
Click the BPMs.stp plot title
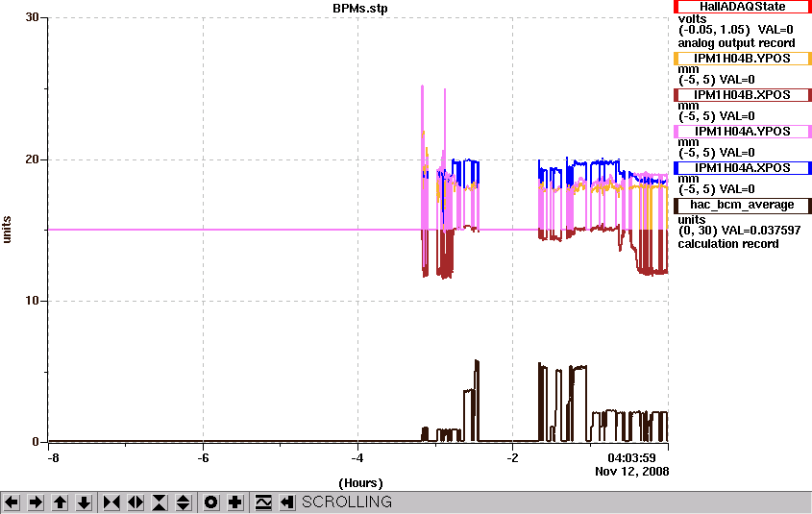(x=360, y=9)
